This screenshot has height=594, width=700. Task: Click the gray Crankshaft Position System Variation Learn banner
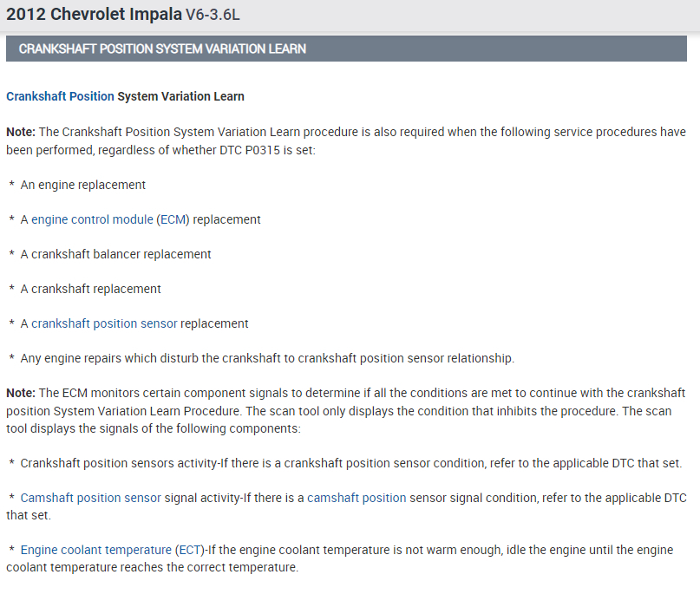[x=347, y=49]
